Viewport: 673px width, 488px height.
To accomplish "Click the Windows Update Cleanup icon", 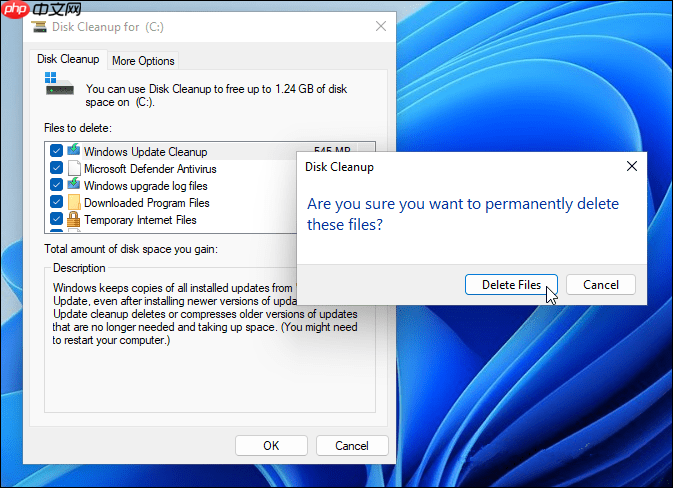I will pyautogui.click(x=74, y=150).
